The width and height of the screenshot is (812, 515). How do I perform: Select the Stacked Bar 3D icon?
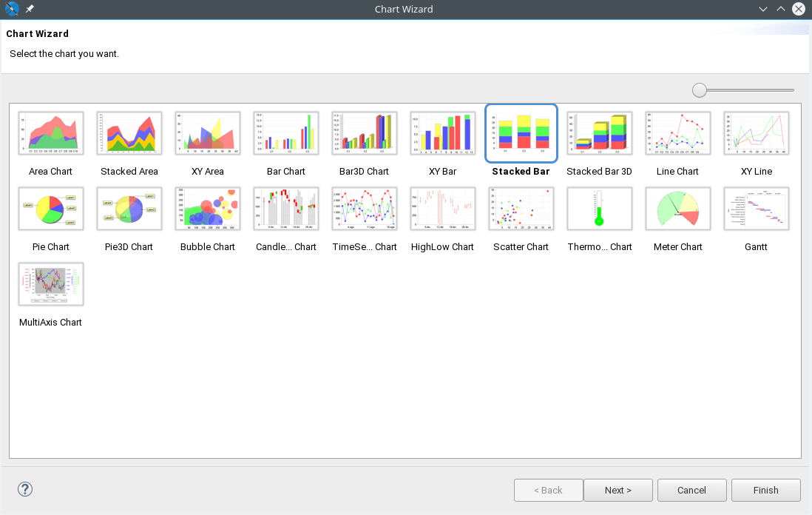[x=600, y=133]
